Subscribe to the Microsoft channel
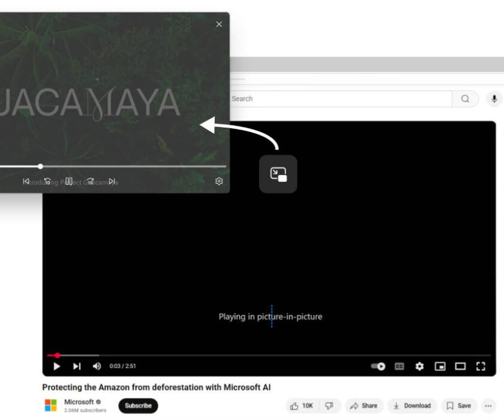This screenshot has height=420, width=504. click(138, 406)
